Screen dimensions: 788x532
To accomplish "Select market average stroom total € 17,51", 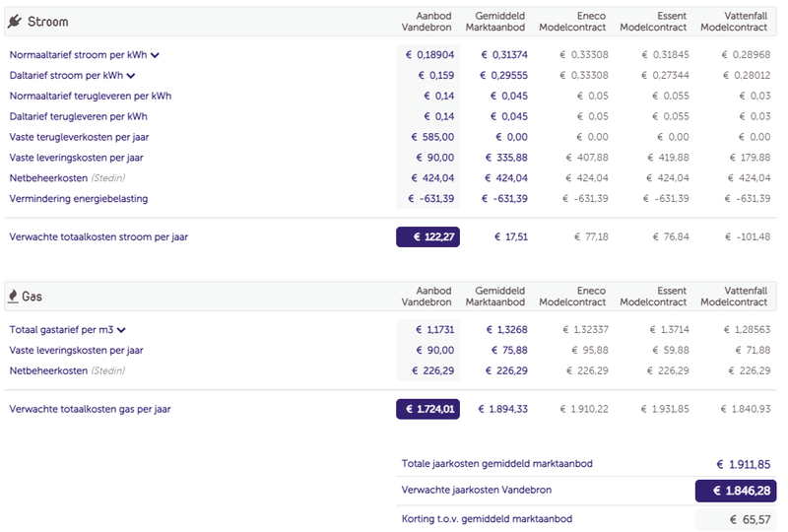I will pos(510,236).
